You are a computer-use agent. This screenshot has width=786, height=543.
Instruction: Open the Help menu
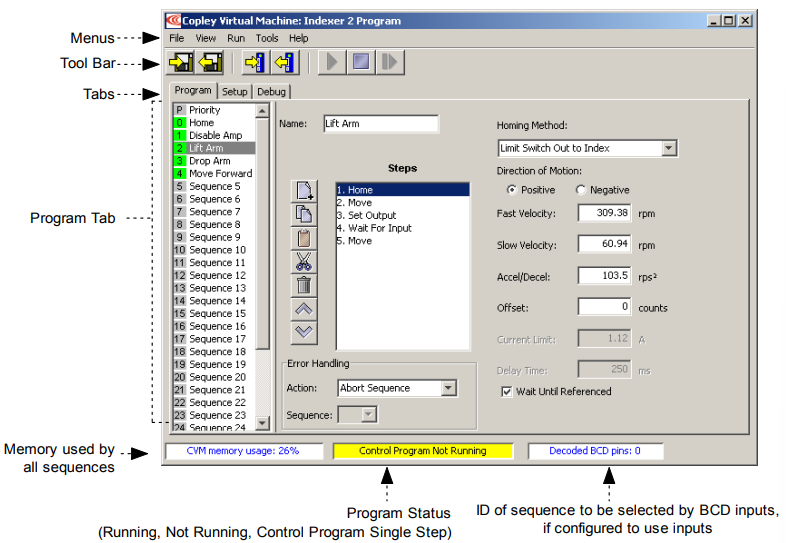(298, 38)
